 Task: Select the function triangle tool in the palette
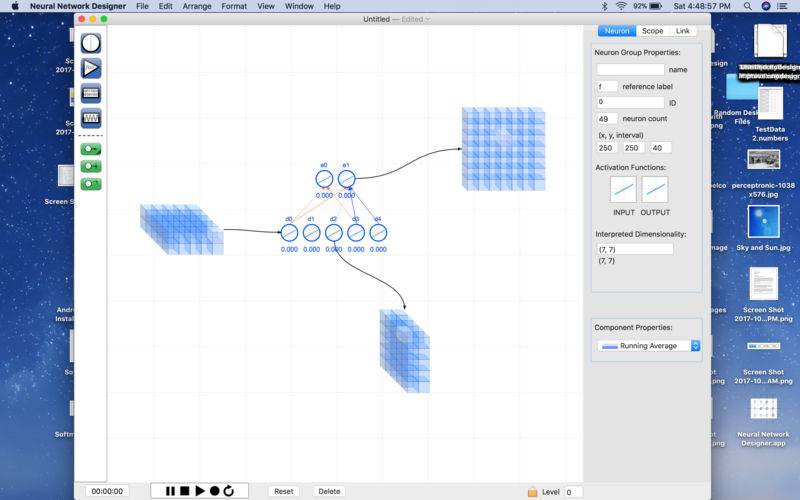pos(91,68)
